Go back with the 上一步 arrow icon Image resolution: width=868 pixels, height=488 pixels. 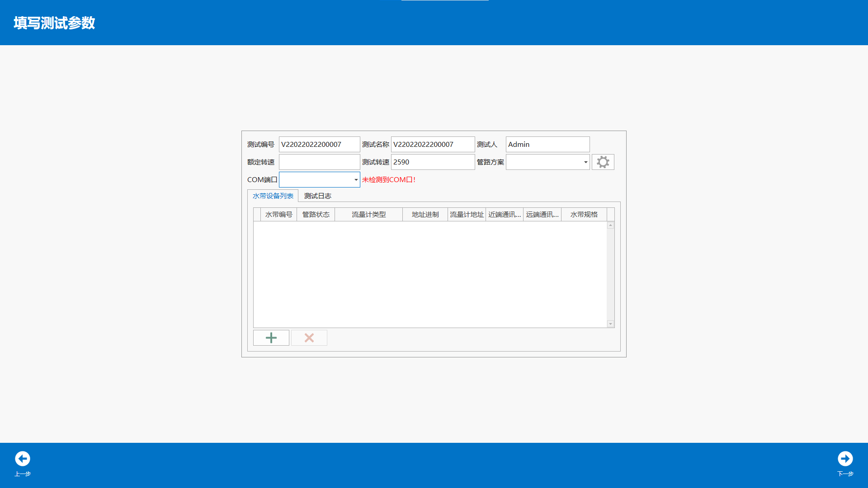[23, 459]
